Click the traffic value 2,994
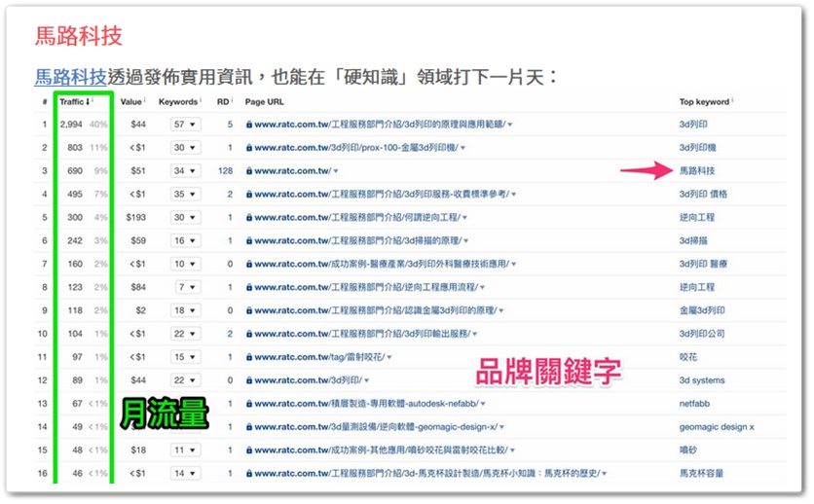 click(x=71, y=125)
